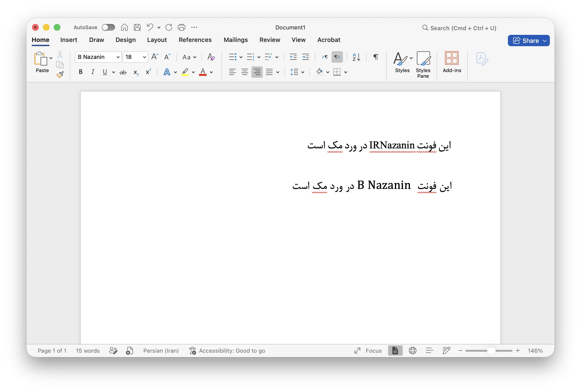Open the Add-ins gallery
Image resolution: width=581 pixels, height=392 pixels.
452,62
